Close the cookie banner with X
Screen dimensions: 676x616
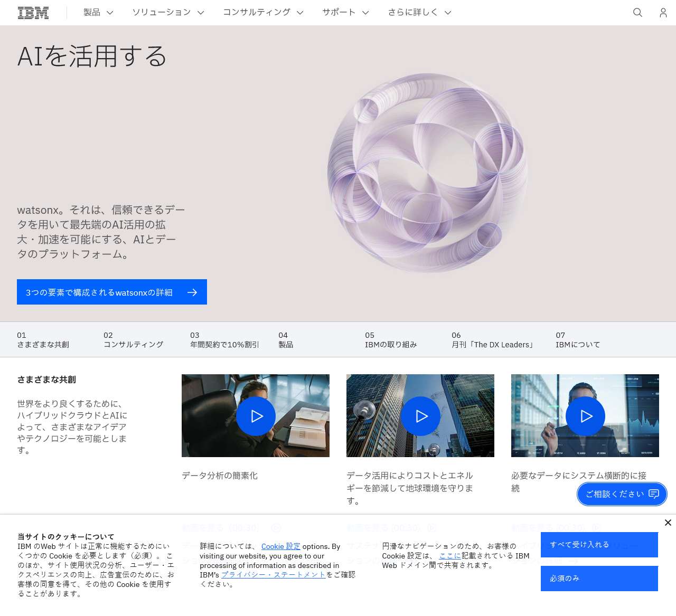[x=668, y=523]
